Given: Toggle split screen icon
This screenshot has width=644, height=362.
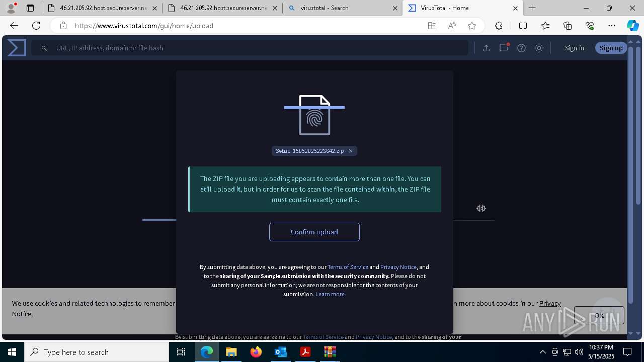Looking at the screenshot, I should click(x=523, y=26).
